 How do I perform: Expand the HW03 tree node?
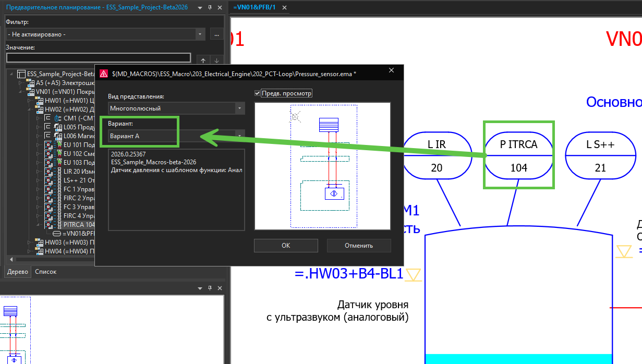(30, 242)
